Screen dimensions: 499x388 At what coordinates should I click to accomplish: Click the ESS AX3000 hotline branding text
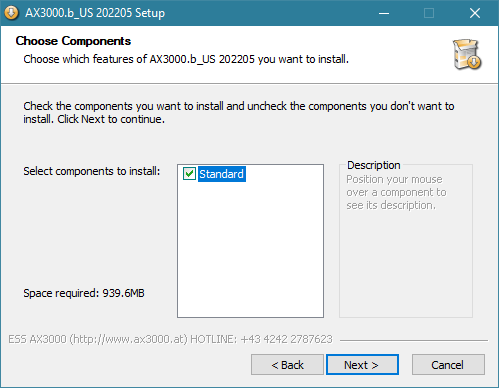170,339
